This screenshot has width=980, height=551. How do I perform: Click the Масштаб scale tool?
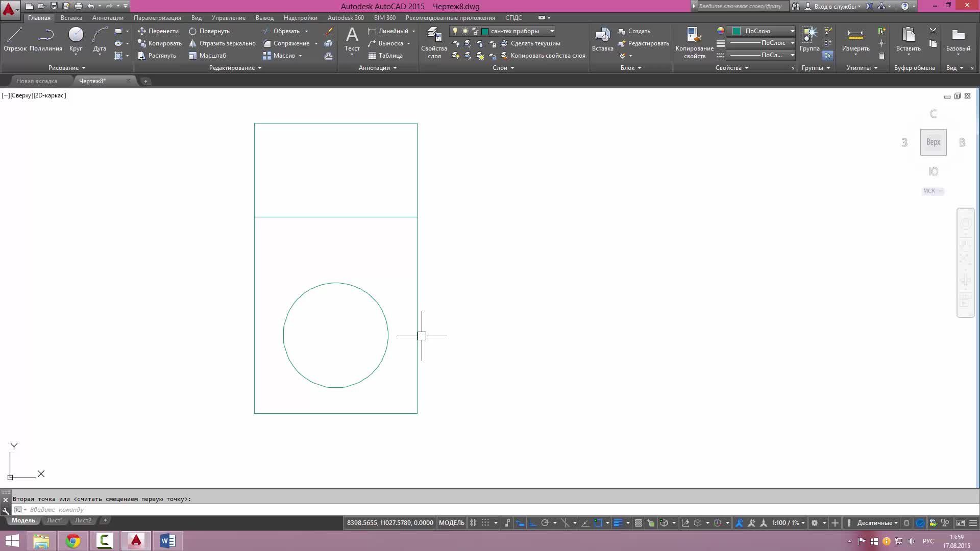tap(207, 56)
